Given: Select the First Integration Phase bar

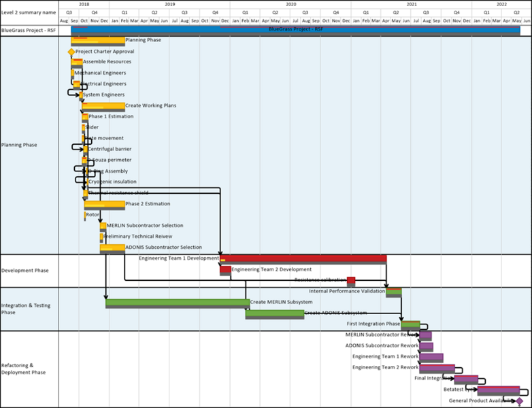Looking at the screenshot, I should click(410, 325).
